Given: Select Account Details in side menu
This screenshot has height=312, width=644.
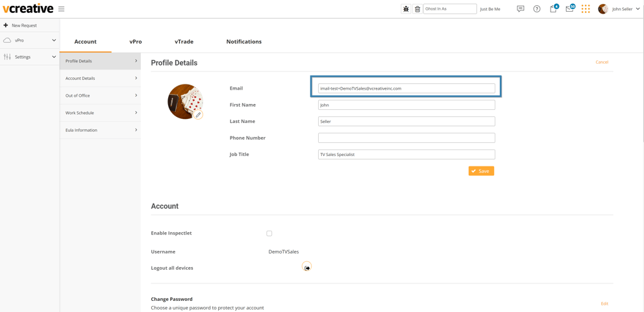Looking at the screenshot, I should coord(100,78).
